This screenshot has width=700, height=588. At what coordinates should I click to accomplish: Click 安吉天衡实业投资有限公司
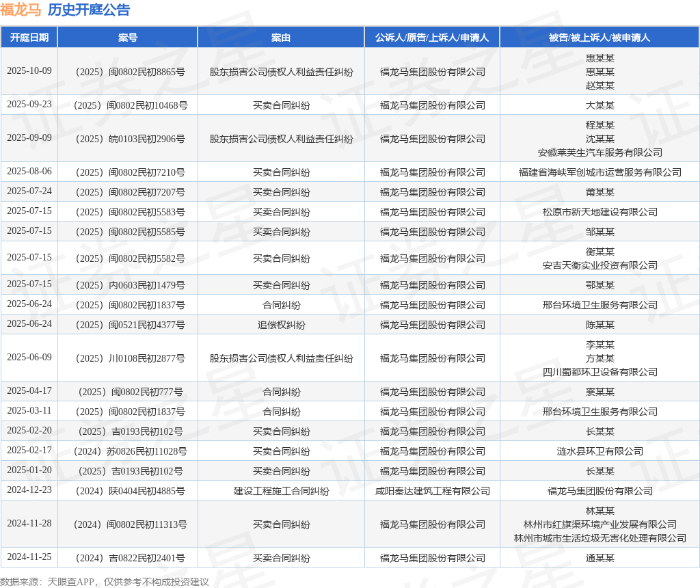click(600, 266)
